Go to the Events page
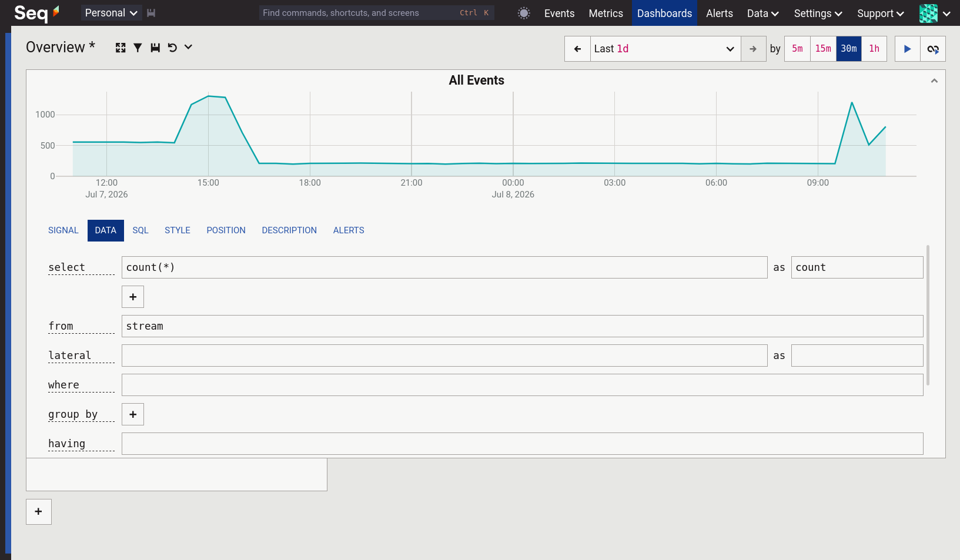This screenshot has width=960, height=560. click(559, 13)
